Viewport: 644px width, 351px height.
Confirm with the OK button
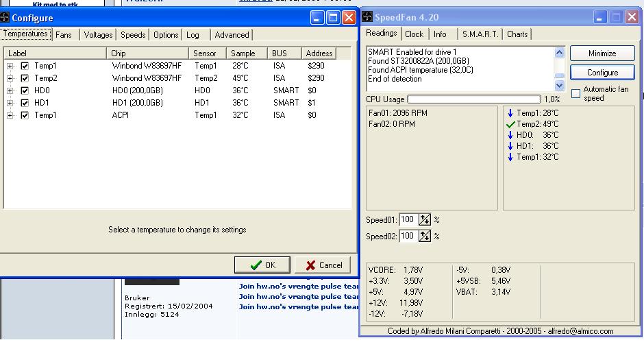(x=262, y=265)
